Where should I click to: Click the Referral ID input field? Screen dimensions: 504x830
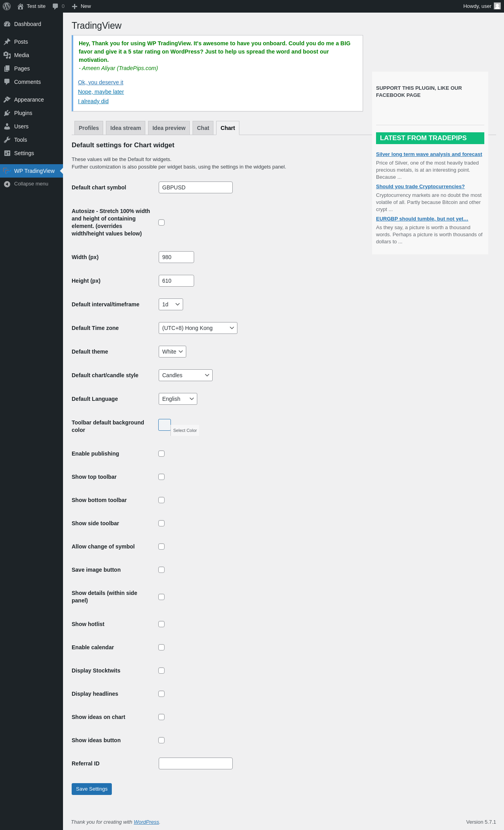pyautogui.click(x=196, y=763)
